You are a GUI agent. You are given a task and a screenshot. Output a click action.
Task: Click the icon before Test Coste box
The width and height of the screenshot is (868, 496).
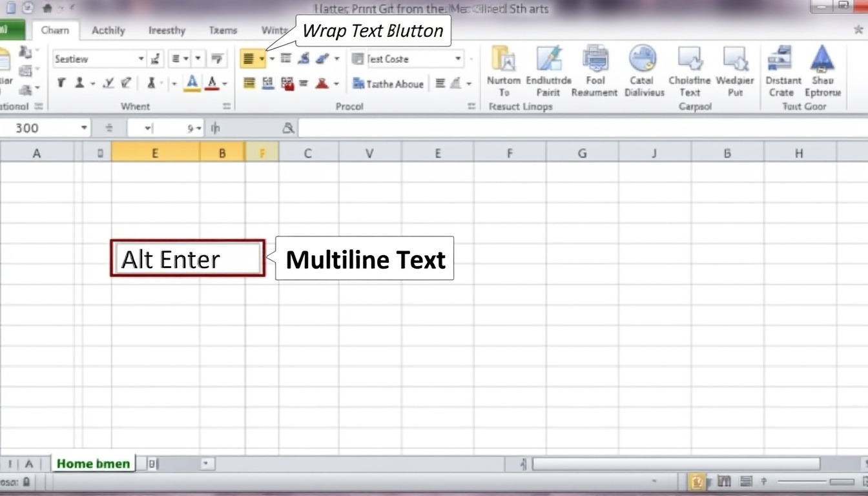click(x=358, y=59)
